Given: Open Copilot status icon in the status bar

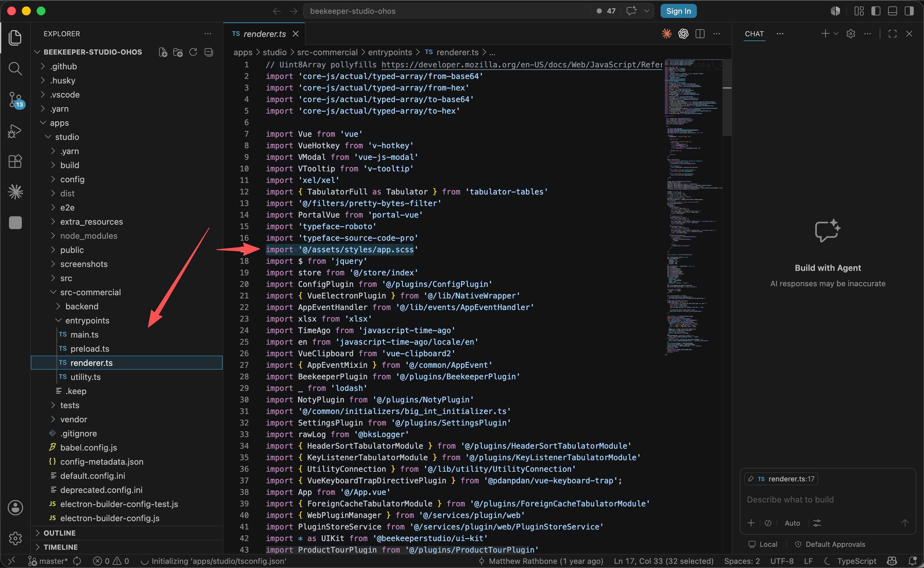Looking at the screenshot, I should [x=892, y=561].
